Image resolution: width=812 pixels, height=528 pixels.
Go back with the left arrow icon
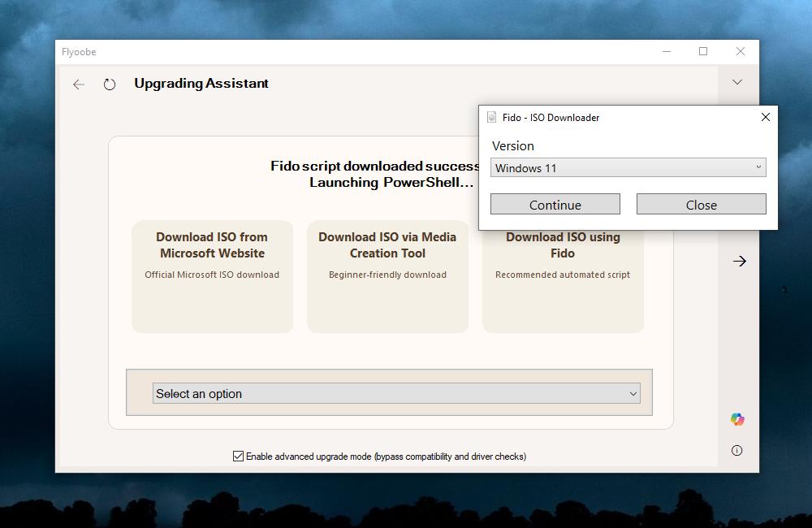[x=79, y=84]
